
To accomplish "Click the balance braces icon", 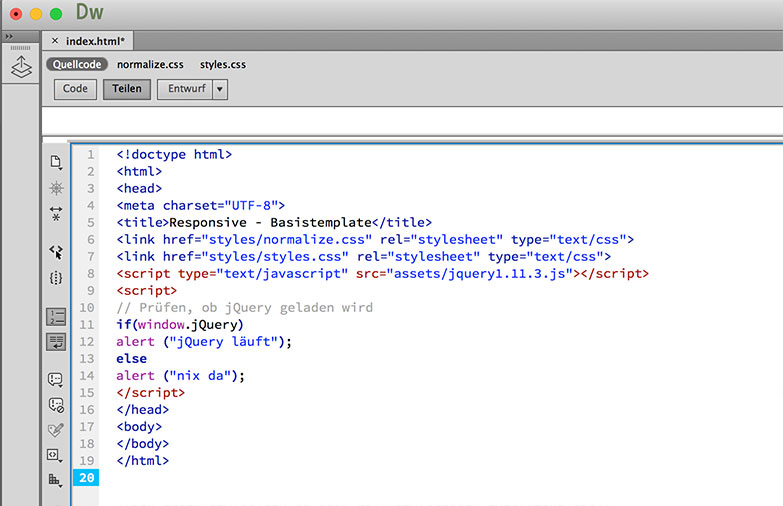I will point(56,278).
